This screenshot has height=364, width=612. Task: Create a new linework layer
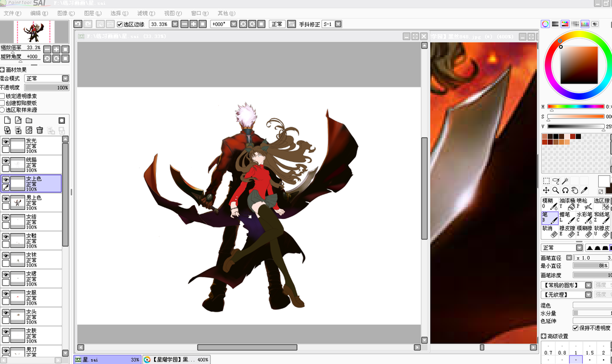click(18, 120)
